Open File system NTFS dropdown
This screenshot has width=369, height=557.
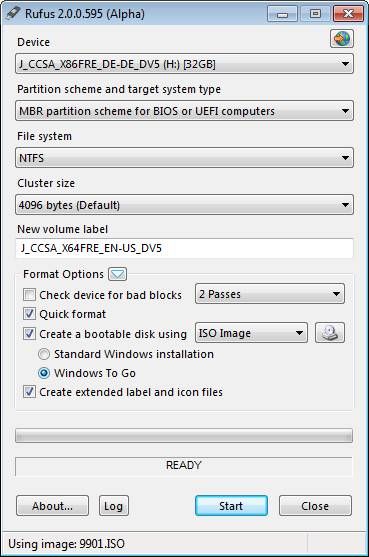[x=184, y=158]
